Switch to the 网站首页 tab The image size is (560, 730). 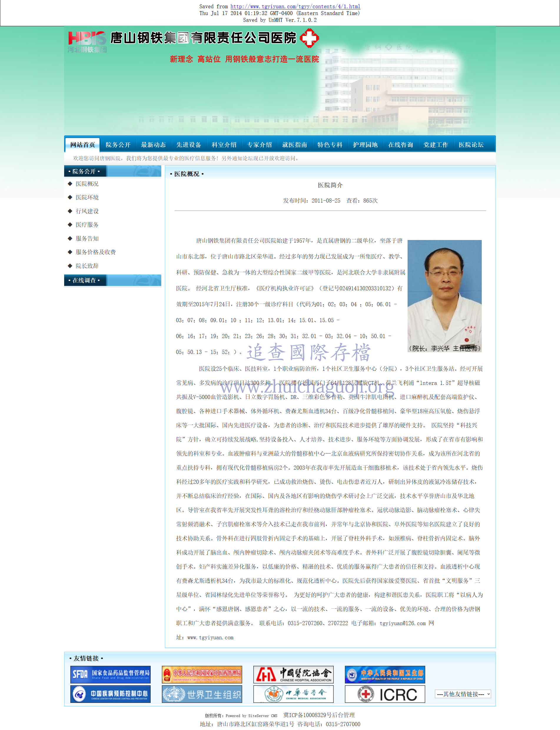tap(82, 145)
